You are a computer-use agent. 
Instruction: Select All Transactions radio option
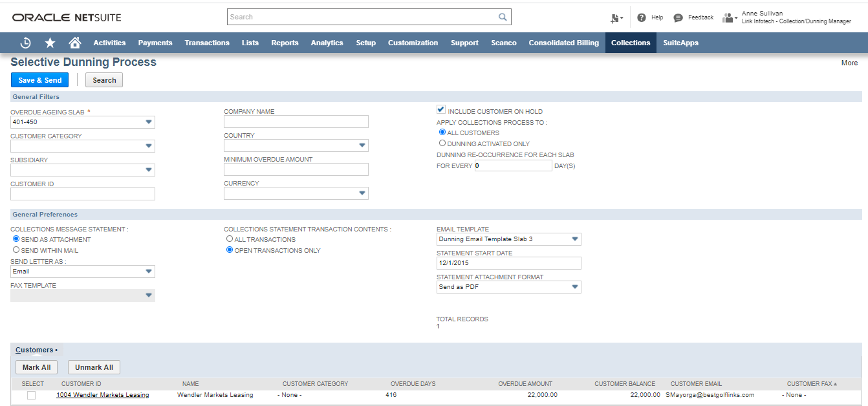click(x=230, y=239)
